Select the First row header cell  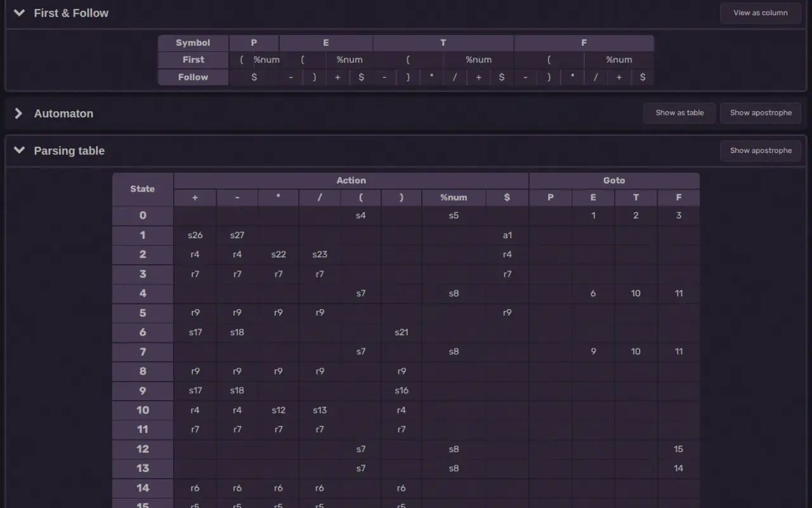pos(193,60)
